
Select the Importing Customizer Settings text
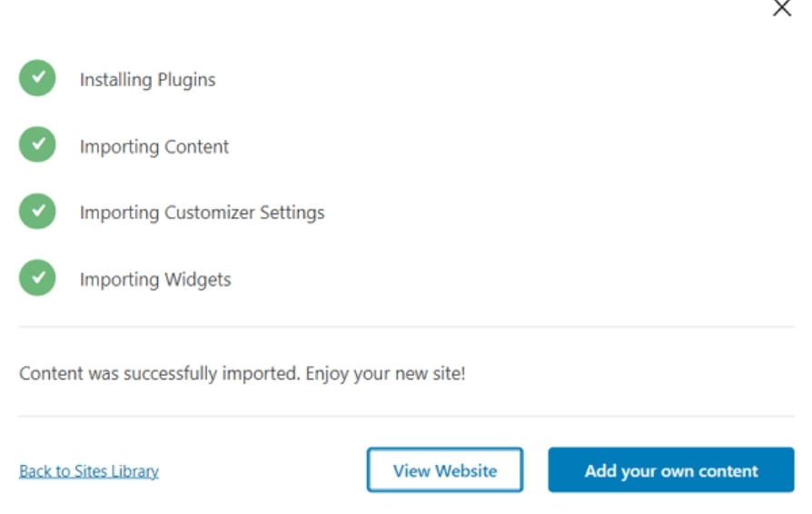(202, 213)
